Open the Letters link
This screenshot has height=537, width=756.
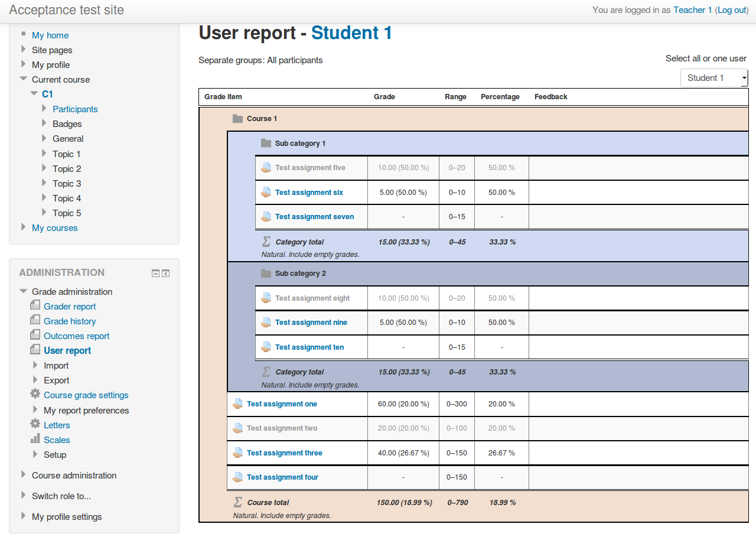click(x=57, y=425)
